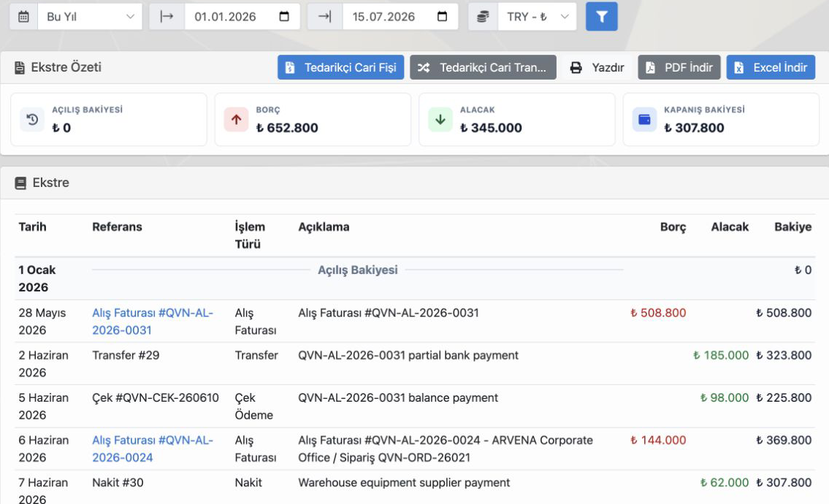The width and height of the screenshot is (829, 504).
Task: Click the Ekstre Özeti document icon
Action: click(20, 68)
